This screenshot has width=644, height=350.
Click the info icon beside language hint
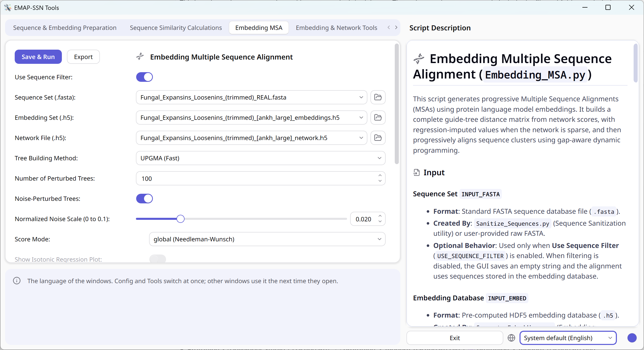click(x=17, y=281)
